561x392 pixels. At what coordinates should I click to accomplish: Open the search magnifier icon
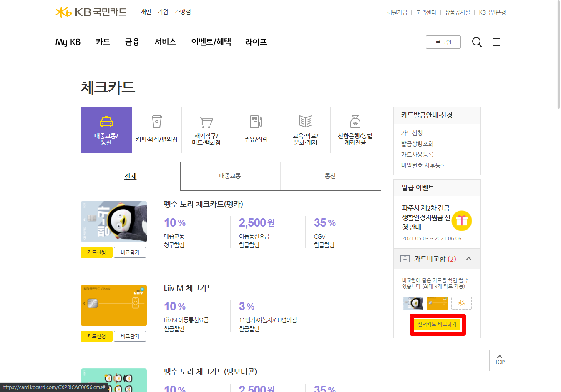point(477,42)
